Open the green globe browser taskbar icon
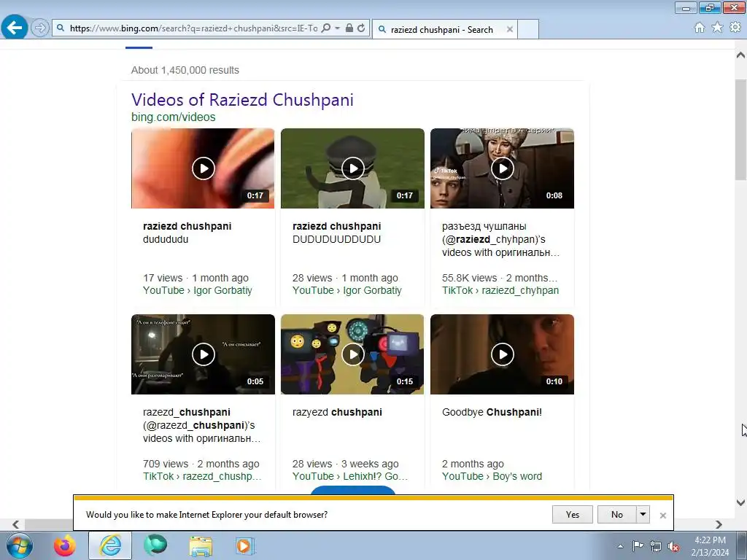This screenshot has width=747, height=560. pos(155,545)
